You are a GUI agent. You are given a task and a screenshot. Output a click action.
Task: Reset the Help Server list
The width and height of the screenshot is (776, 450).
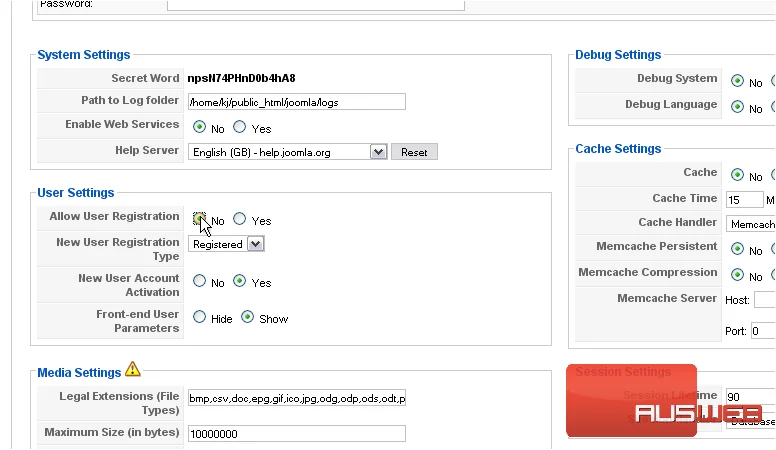tap(414, 152)
